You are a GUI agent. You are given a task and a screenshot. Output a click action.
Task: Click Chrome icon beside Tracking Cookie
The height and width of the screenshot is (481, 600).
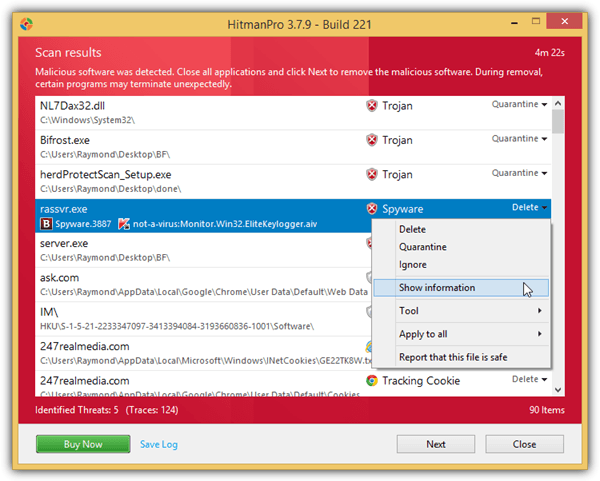point(371,381)
